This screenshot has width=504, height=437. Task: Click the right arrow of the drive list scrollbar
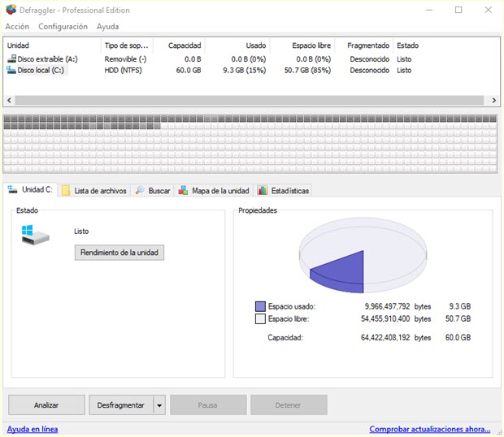[x=494, y=100]
